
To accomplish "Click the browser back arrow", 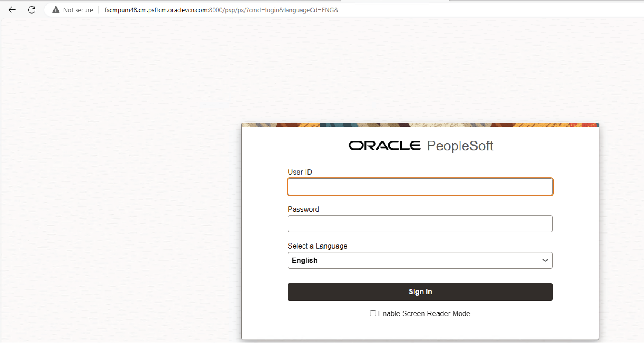I will coord(12,10).
